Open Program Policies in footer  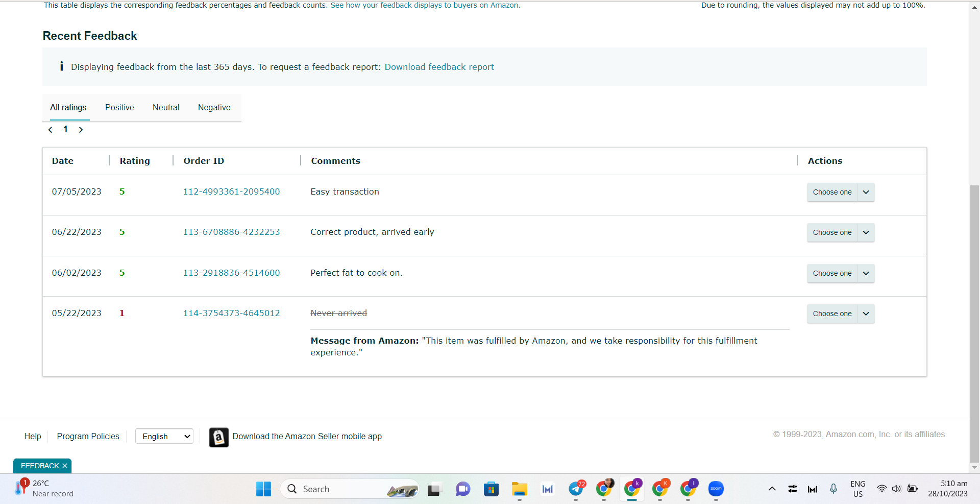[x=88, y=436]
